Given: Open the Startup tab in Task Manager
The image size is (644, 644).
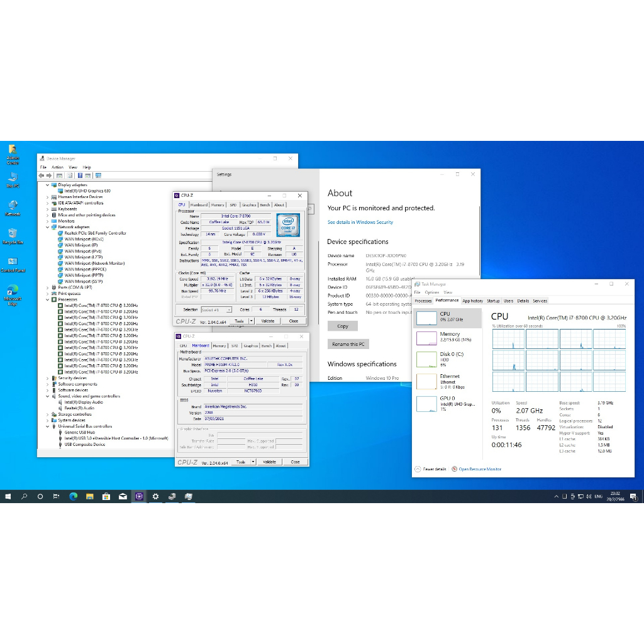Looking at the screenshot, I should (x=493, y=301).
